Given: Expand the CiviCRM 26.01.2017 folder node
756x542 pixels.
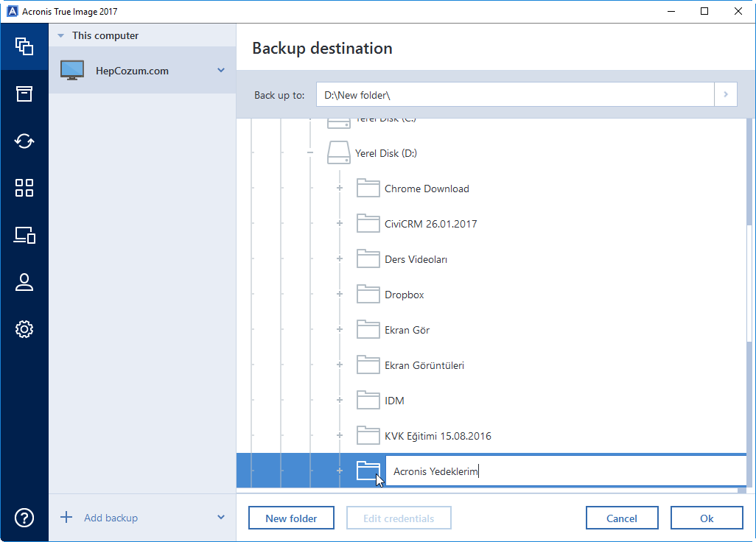Looking at the screenshot, I should (x=340, y=223).
